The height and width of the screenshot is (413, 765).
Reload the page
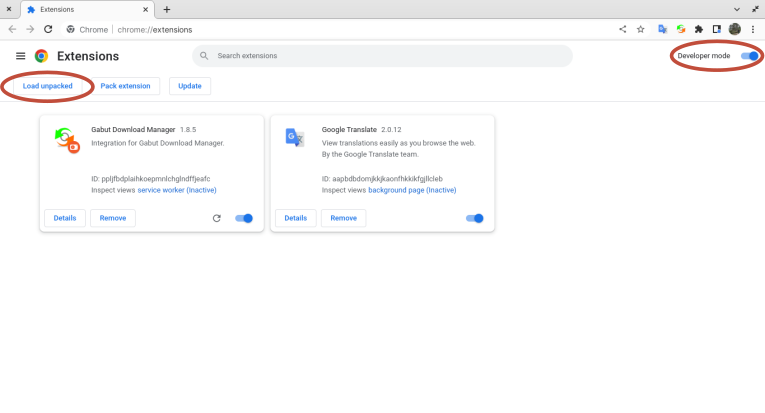48,29
